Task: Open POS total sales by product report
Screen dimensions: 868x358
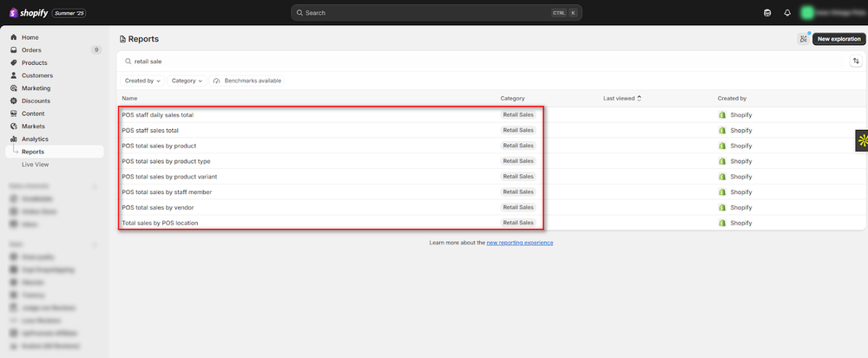Action: (160, 146)
